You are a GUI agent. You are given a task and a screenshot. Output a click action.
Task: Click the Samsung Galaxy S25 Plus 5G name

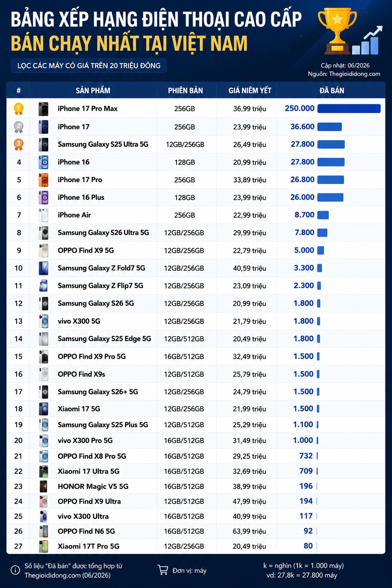point(103,425)
